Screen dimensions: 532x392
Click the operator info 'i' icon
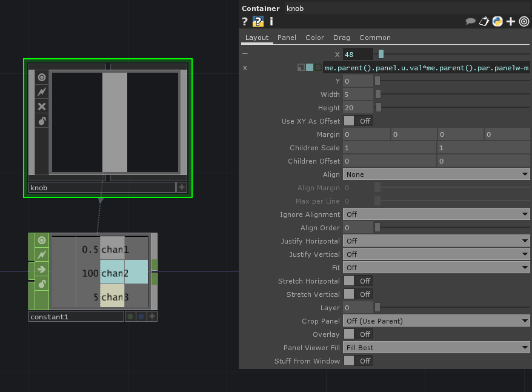pos(271,22)
